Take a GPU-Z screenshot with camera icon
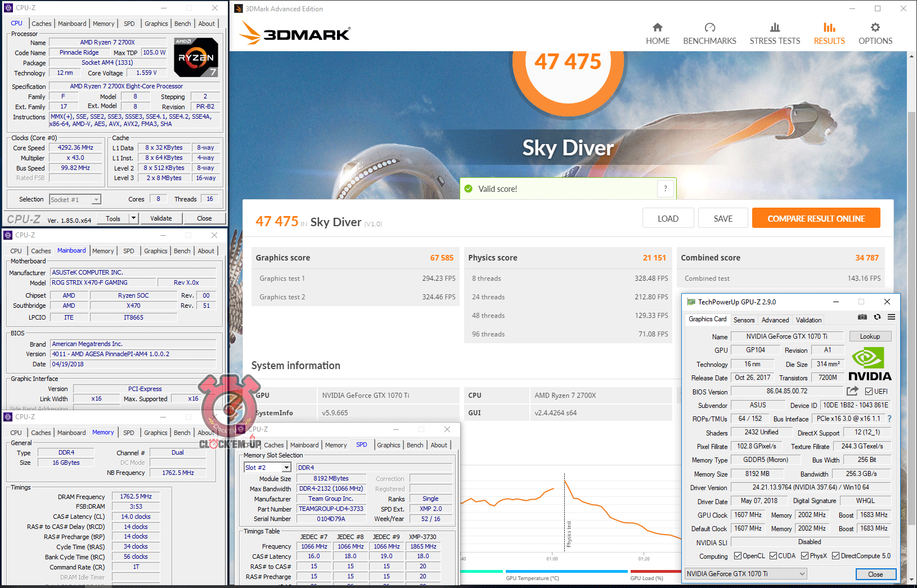The image size is (917, 588). pyautogui.click(x=862, y=317)
